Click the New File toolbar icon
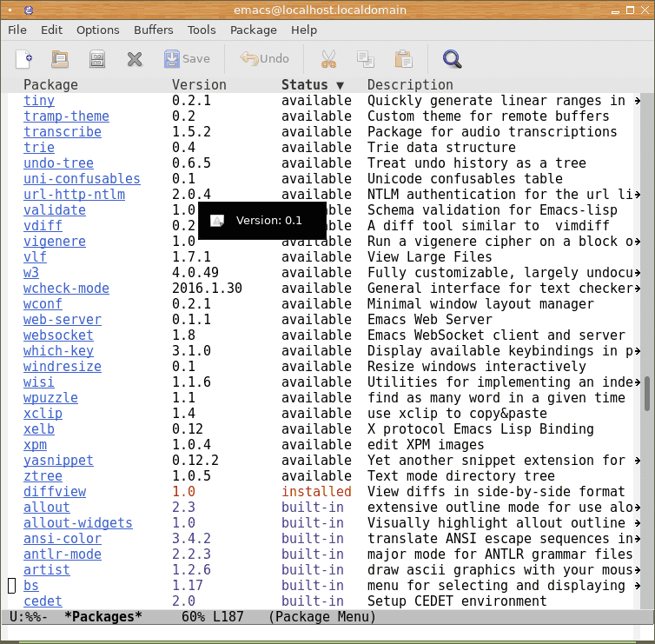This screenshot has height=644, width=655. pyautogui.click(x=24, y=59)
